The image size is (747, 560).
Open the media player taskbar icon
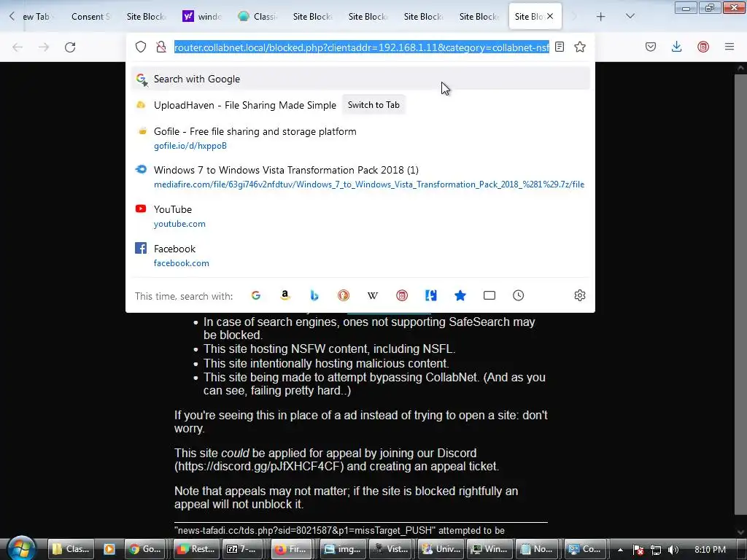[x=109, y=549]
